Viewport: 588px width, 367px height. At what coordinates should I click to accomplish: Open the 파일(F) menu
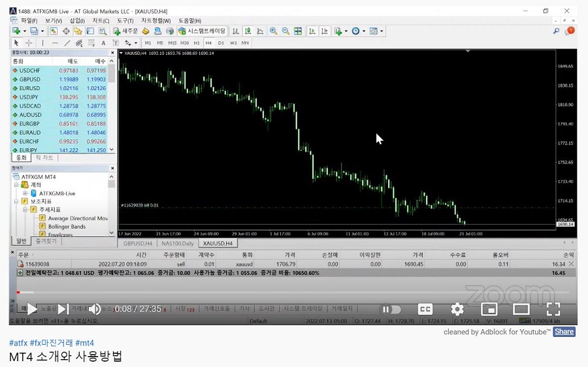[x=29, y=21]
